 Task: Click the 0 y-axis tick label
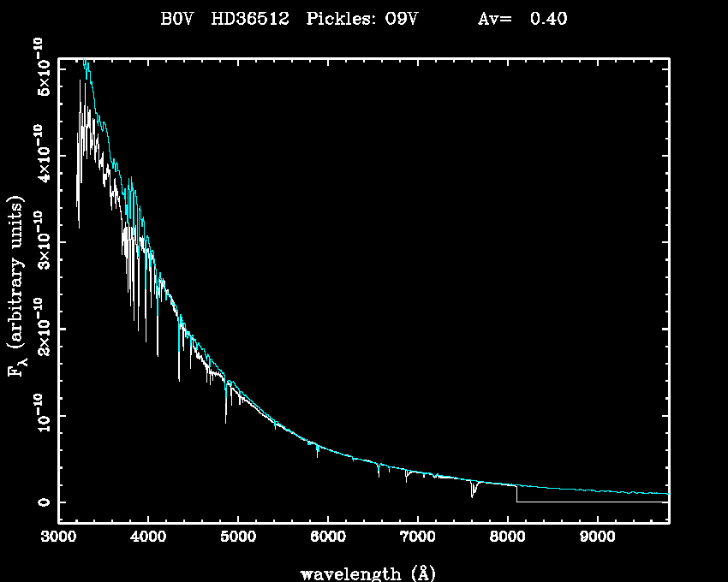41,502
